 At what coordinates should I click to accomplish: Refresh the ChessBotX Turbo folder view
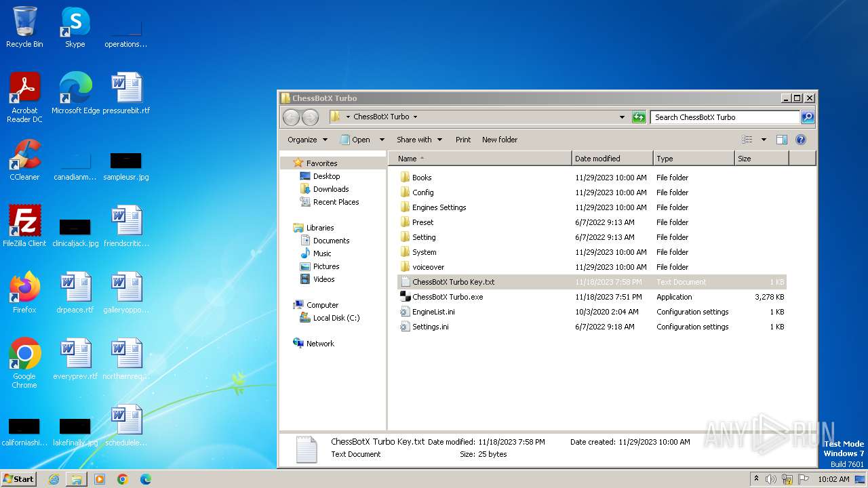click(639, 117)
